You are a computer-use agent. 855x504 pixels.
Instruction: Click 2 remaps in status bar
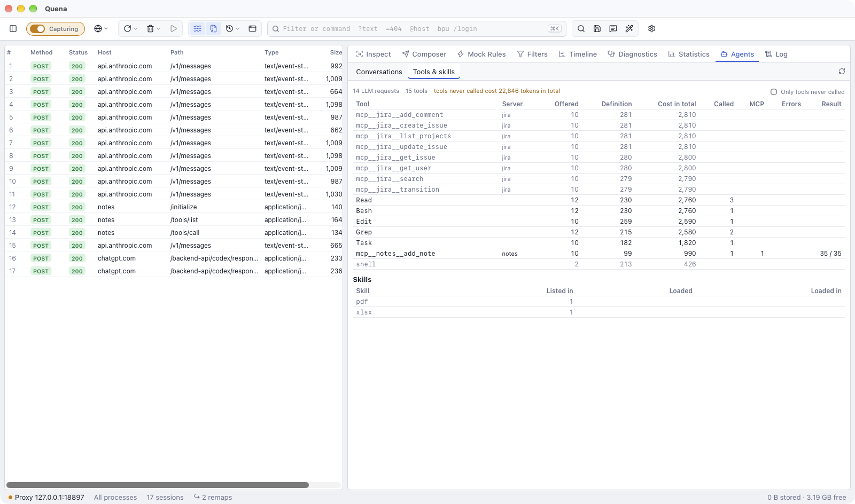pos(213,497)
